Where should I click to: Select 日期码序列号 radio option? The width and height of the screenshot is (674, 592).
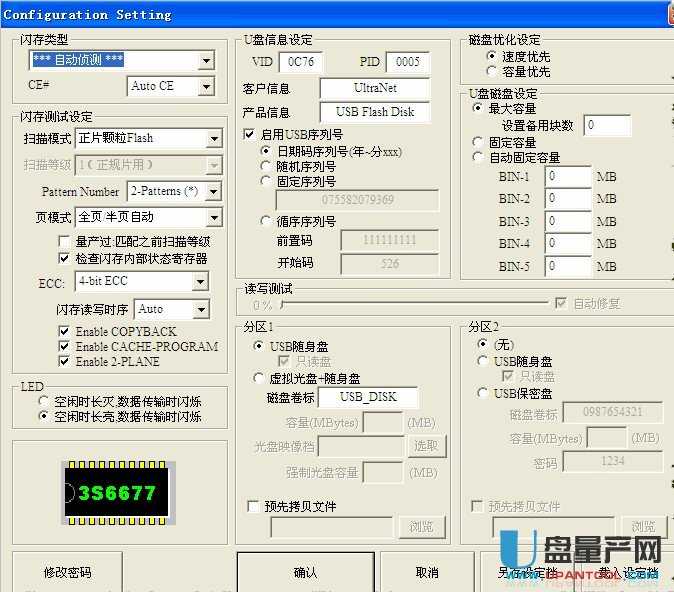pos(266,151)
